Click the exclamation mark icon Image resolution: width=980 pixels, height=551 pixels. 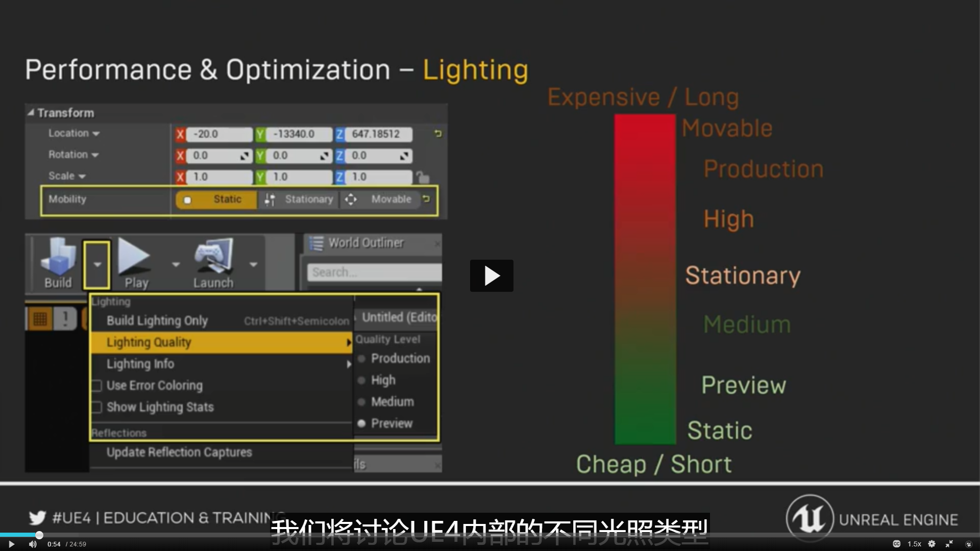coord(65,319)
